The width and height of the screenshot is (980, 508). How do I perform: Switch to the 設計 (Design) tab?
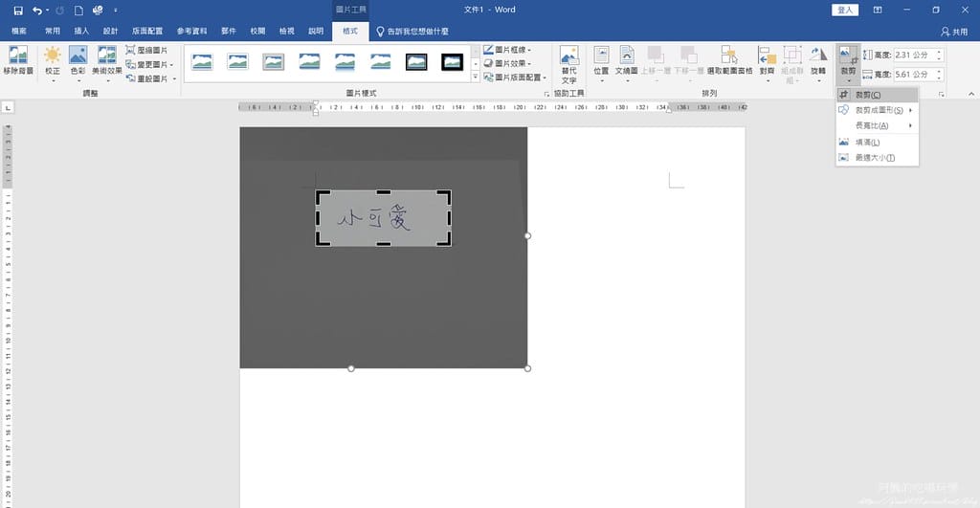pyautogui.click(x=111, y=32)
